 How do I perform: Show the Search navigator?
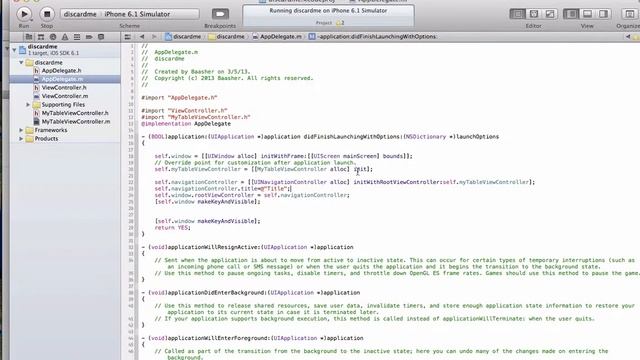tap(53, 37)
